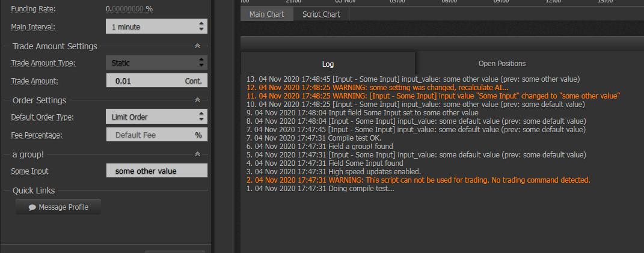
Task: Click the Fee Percentage input field
Action: (156, 135)
